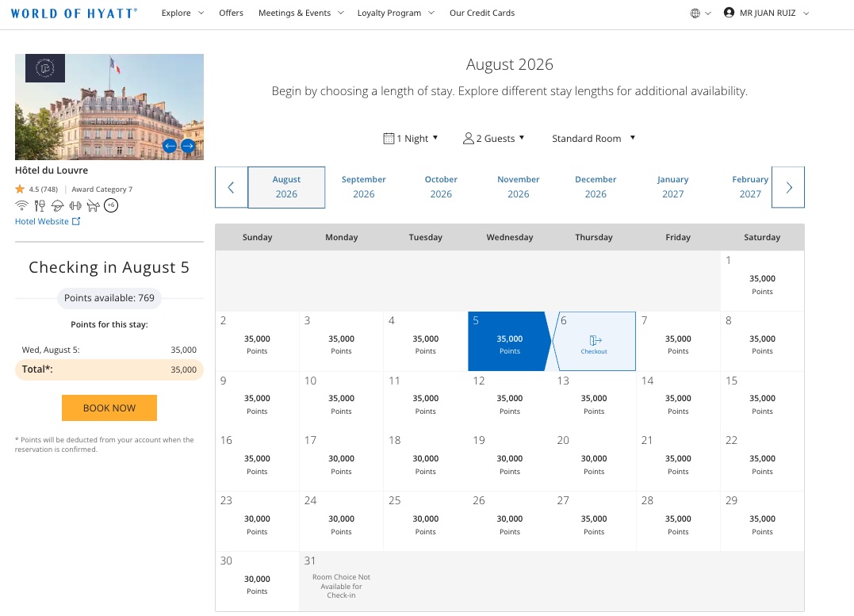Open the 2 Guests dropdown
Screen dimensions: 854x616
(x=493, y=138)
